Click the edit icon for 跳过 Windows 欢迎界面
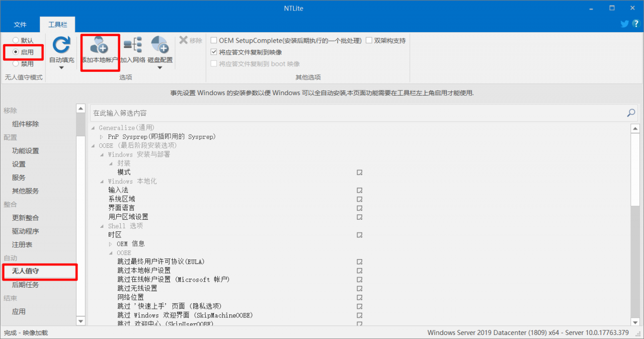The image size is (644, 339). 360,315
